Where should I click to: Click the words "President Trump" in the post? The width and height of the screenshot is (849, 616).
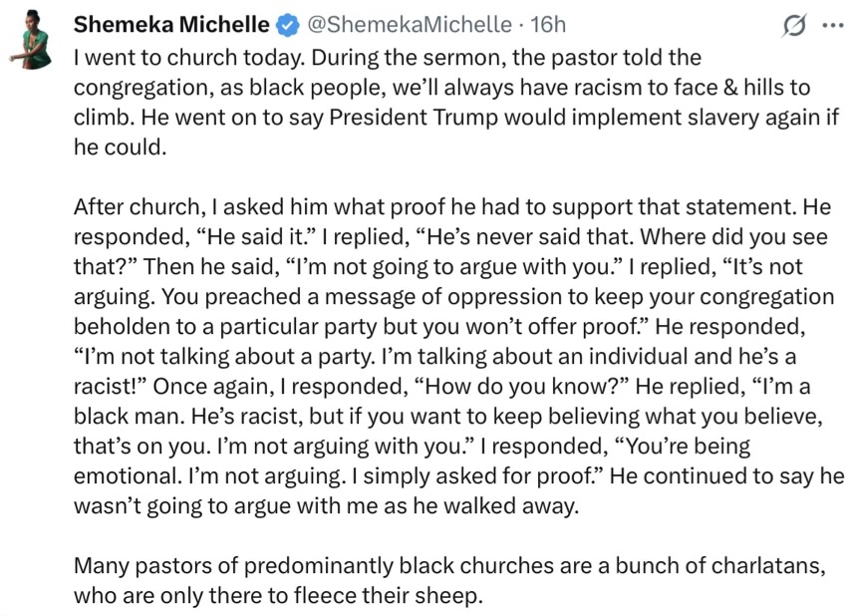(414, 117)
